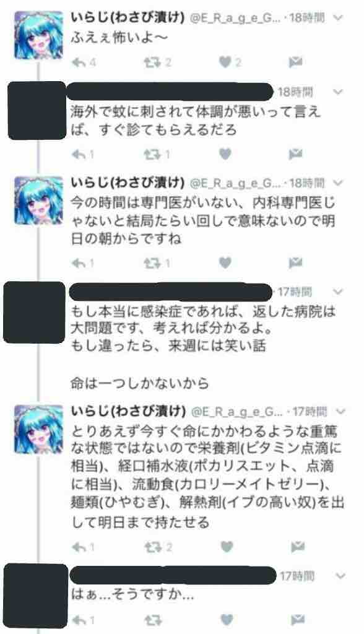Open options chevron on ふえぇ怖いよ〜 tweet
This screenshot has width=364, height=634.
(x=338, y=18)
